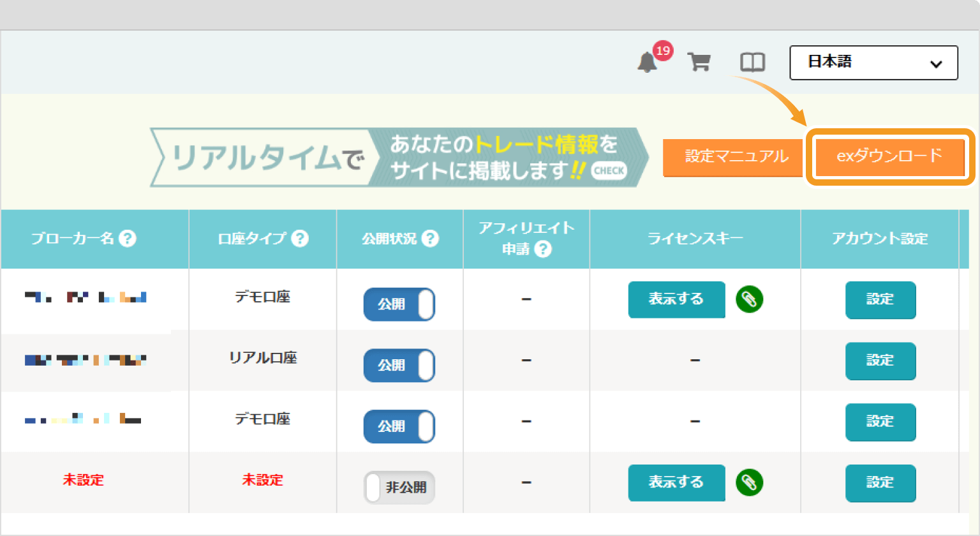This screenshot has width=980, height=536.
Task: Enable the 非公開 switch in 未設定 row
Action: [x=399, y=488]
